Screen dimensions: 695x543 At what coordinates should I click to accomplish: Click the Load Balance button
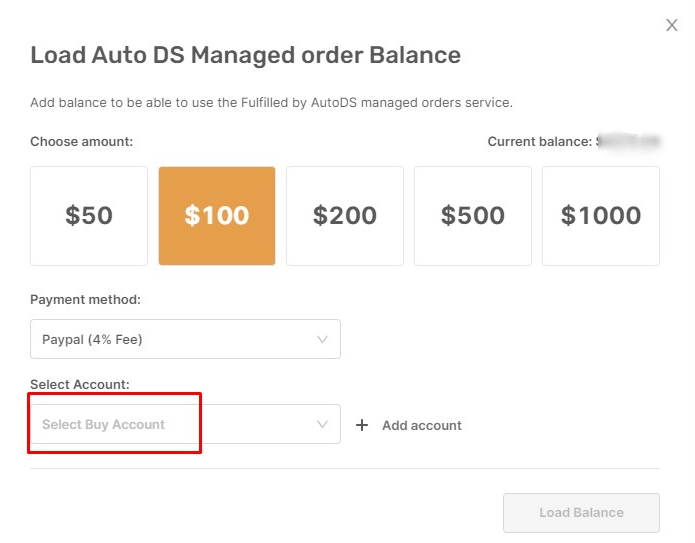click(581, 513)
